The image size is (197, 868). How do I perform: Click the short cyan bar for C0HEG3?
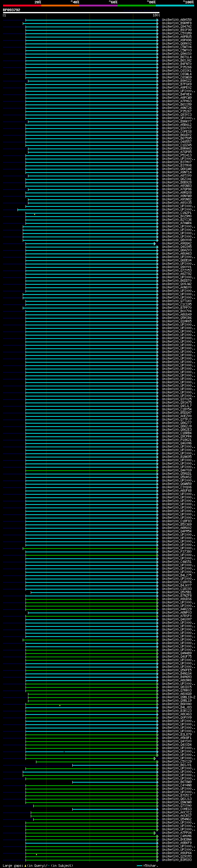tap(115, 809)
